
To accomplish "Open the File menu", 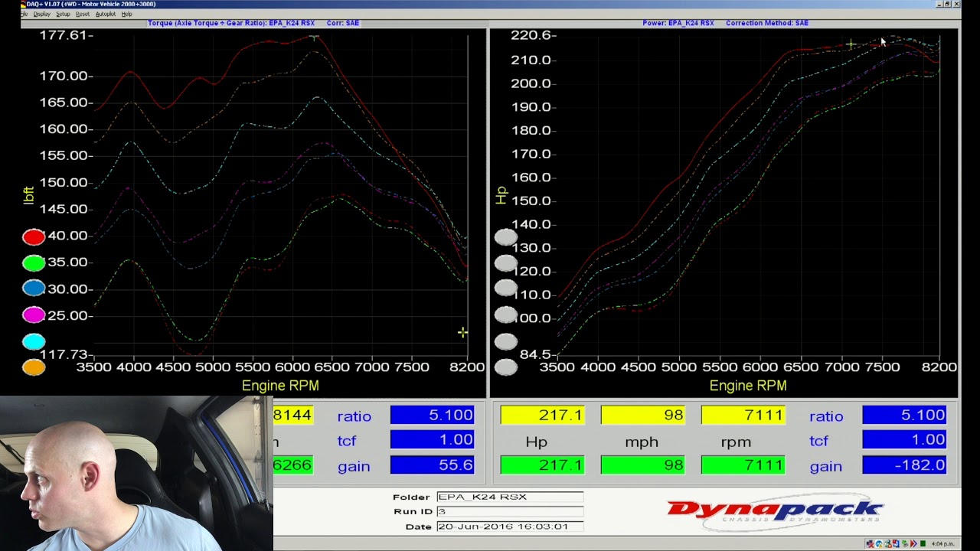I will 24,14.
